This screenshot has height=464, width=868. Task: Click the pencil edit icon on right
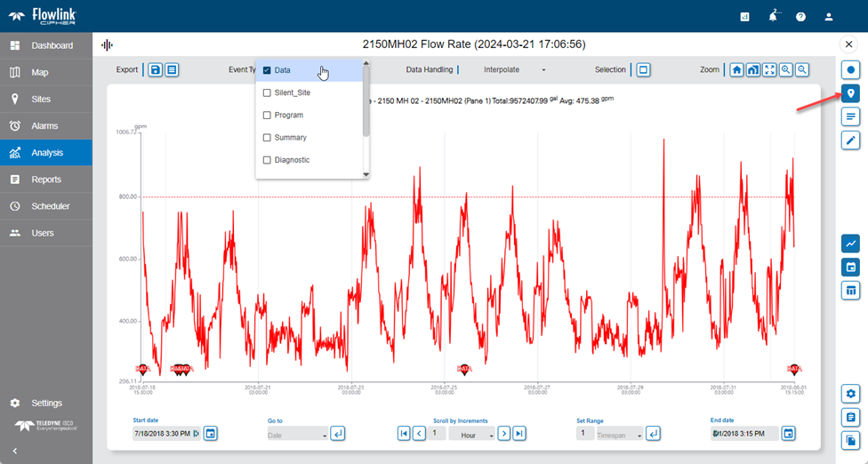tap(851, 140)
